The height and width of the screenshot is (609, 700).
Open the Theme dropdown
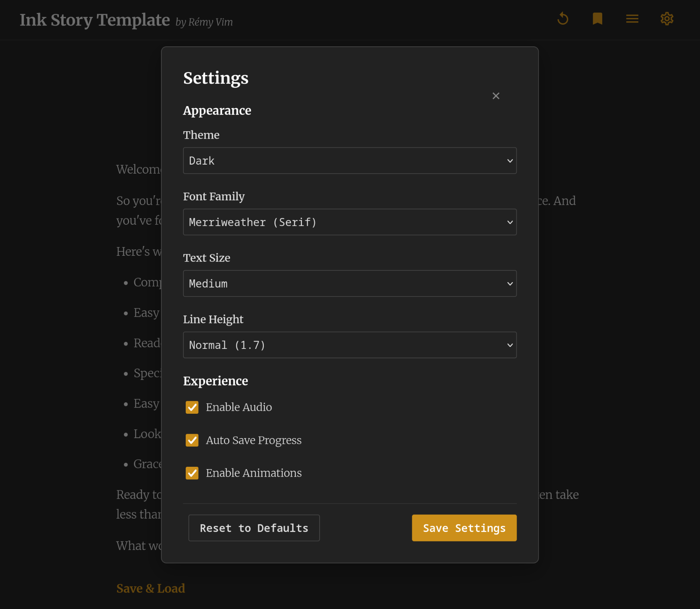(350, 161)
